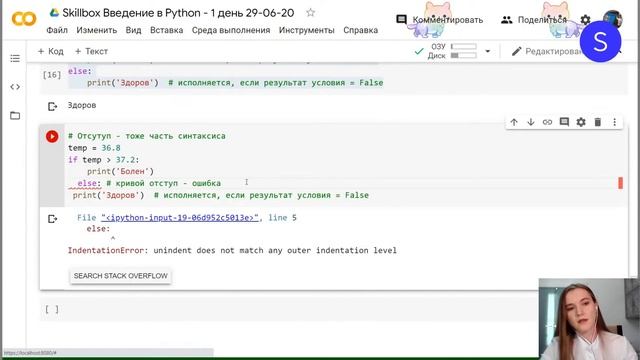Star the notebook with the star icon
Viewport: 640px width, 360px height.
(311, 13)
